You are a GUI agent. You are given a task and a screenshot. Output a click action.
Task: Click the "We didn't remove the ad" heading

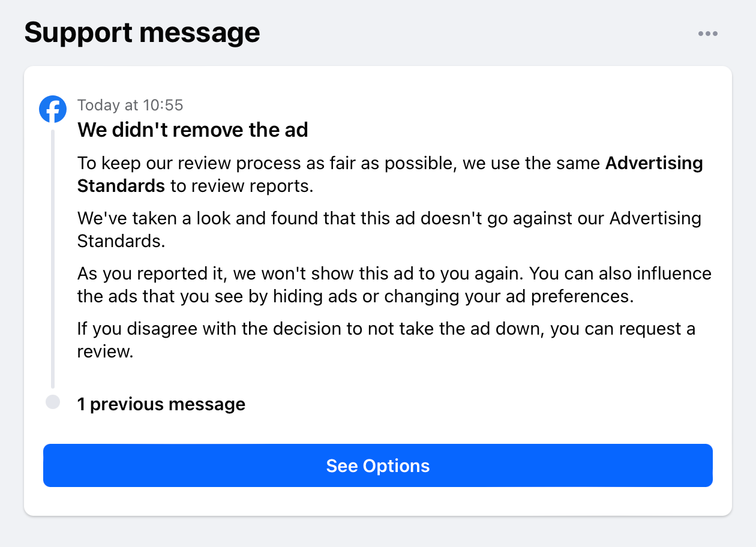193,130
